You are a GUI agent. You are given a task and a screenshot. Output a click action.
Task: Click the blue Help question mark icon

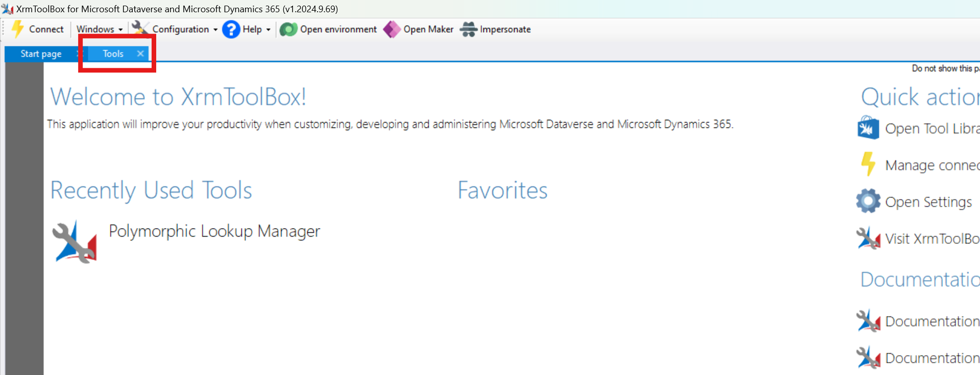231,29
